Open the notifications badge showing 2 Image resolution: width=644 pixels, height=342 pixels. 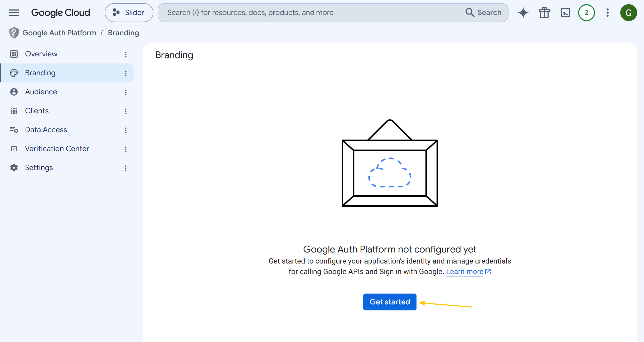(x=587, y=13)
